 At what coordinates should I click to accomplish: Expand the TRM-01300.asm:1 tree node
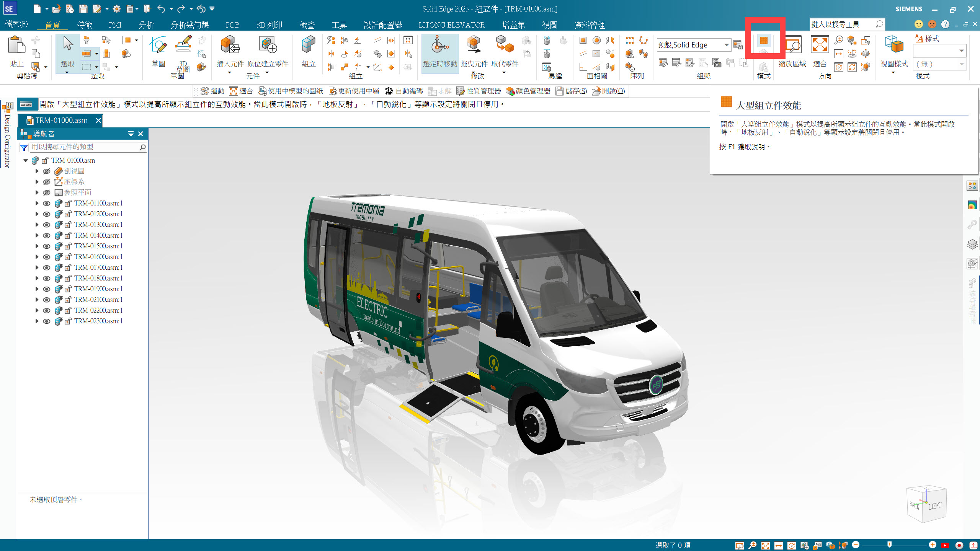37,225
